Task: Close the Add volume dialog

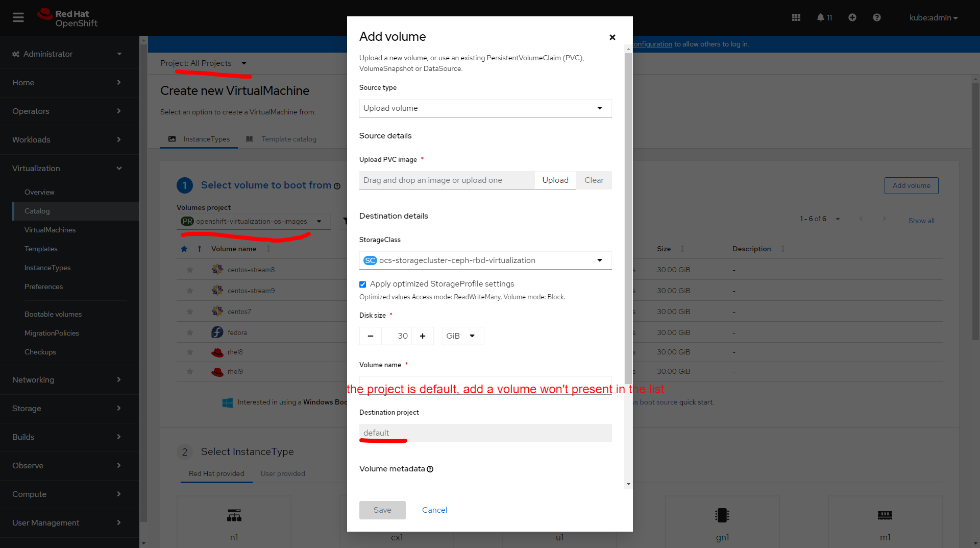Action: (612, 37)
